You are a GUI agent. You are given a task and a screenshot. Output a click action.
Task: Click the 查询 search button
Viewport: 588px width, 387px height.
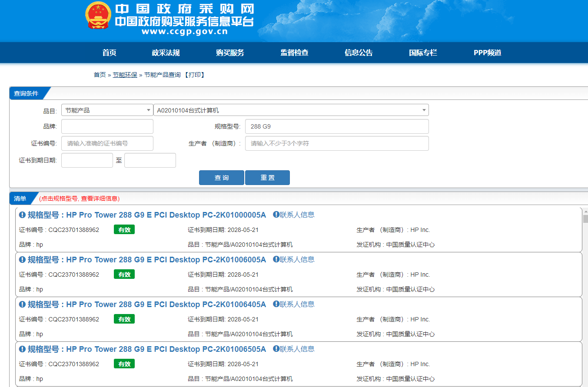click(222, 178)
